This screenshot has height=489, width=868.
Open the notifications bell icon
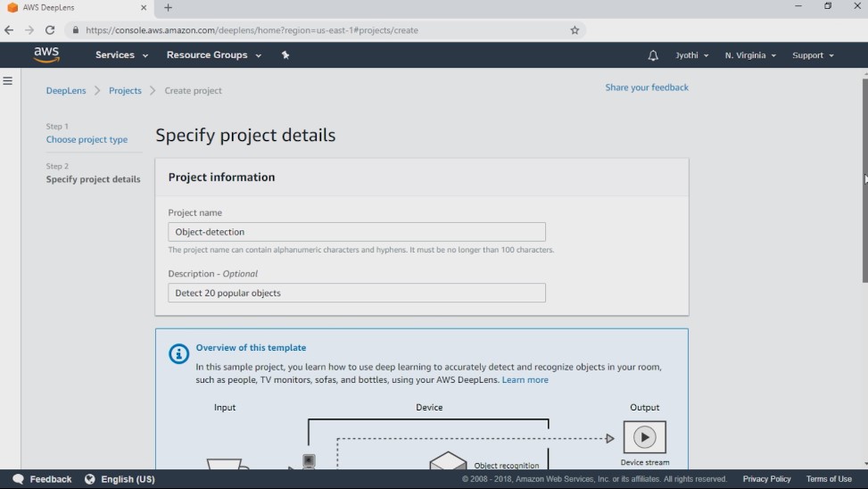[653, 55]
